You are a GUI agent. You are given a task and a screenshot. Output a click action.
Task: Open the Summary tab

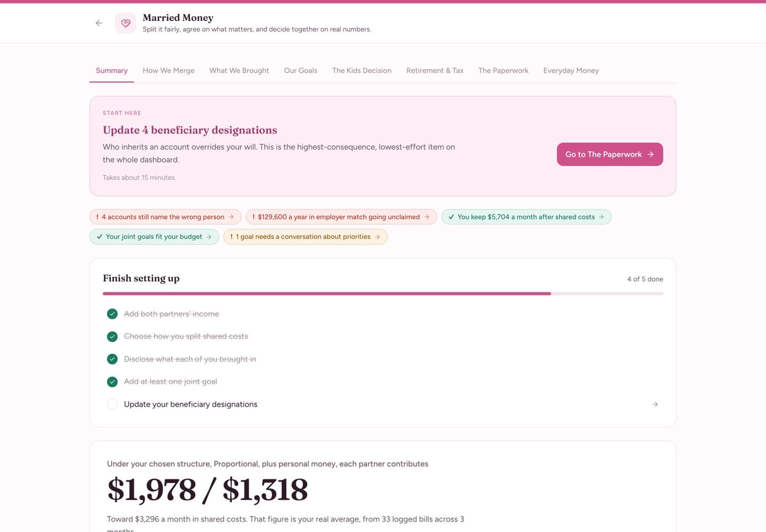pyautogui.click(x=112, y=71)
